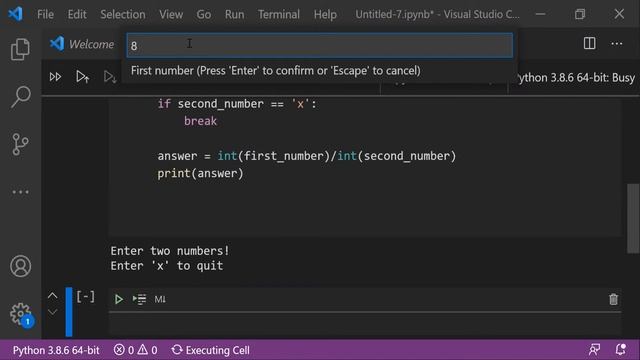Switch to the Welcome tab
The image size is (640, 360).
(x=82, y=44)
